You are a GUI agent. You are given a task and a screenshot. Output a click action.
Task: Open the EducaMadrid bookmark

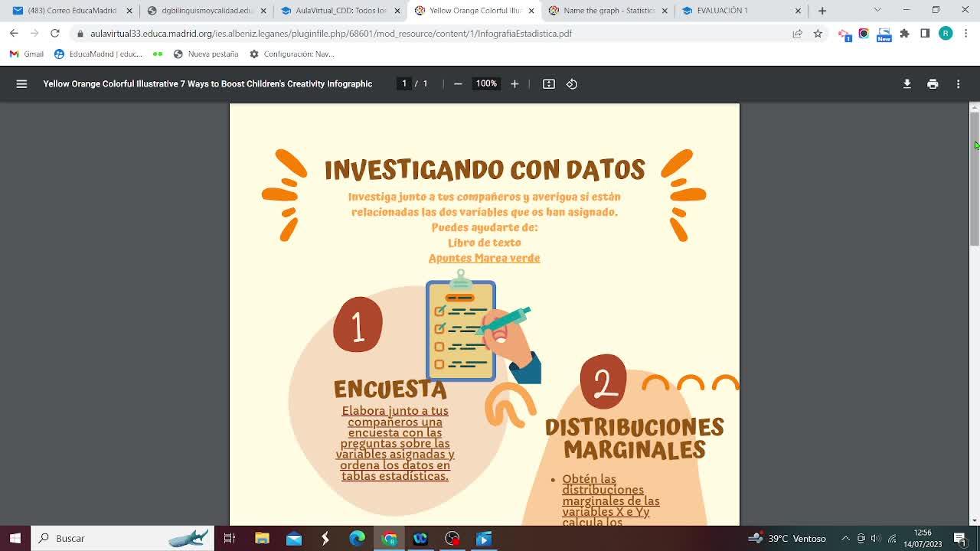click(98, 54)
